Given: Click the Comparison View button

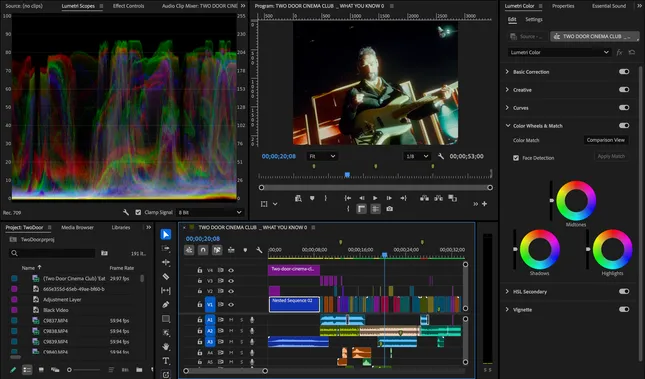Looking at the screenshot, I should tap(606, 140).
